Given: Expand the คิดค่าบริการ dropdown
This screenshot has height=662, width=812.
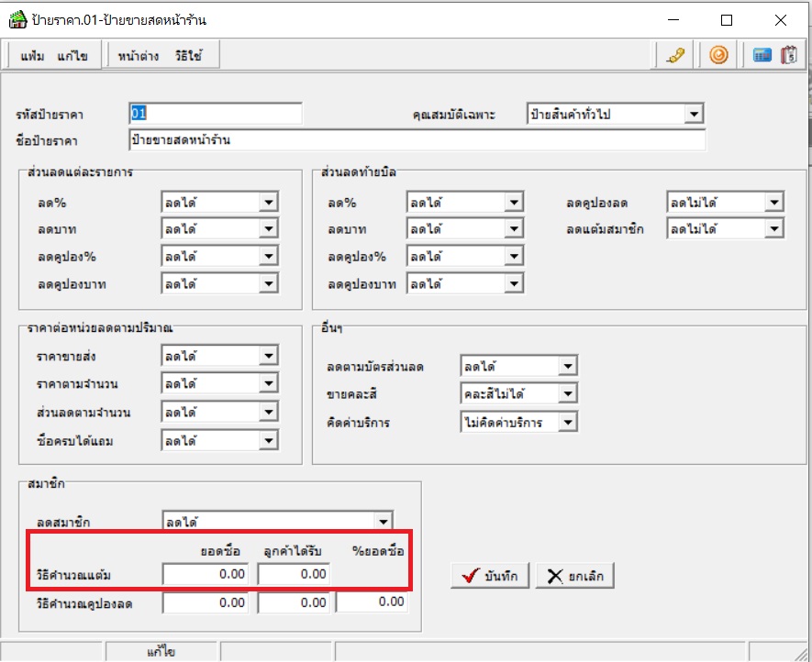Looking at the screenshot, I should 568,423.
